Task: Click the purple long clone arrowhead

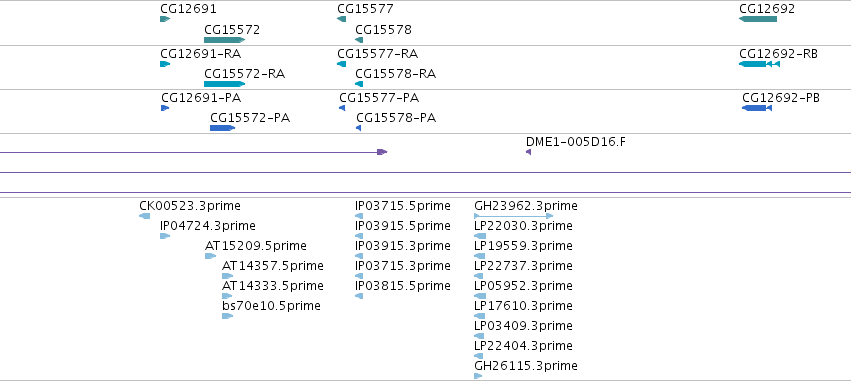Action: (x=382, y=152)
